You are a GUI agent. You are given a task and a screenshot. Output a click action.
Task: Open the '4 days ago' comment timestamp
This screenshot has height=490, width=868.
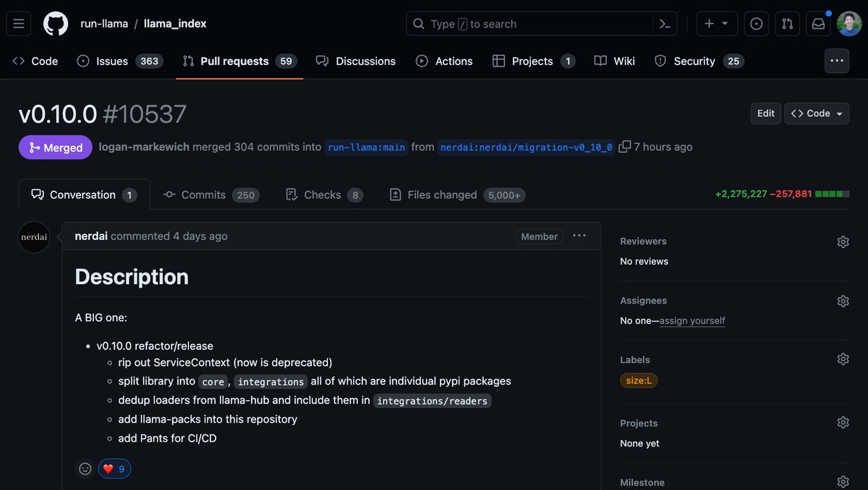point(200,236)
